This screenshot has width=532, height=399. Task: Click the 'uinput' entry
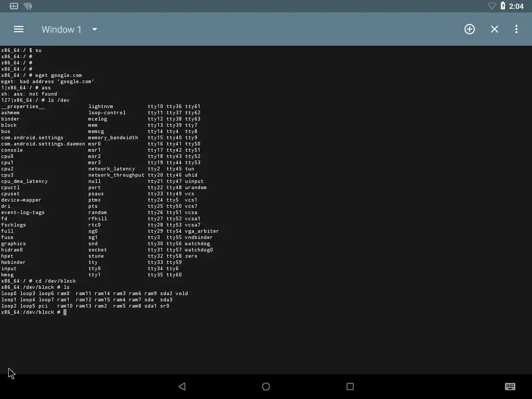[x=194, y=181]
